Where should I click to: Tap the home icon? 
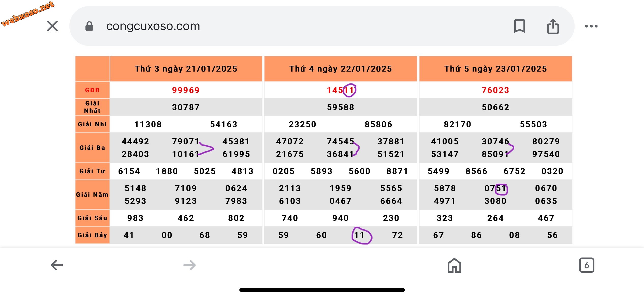coord(454,265)
